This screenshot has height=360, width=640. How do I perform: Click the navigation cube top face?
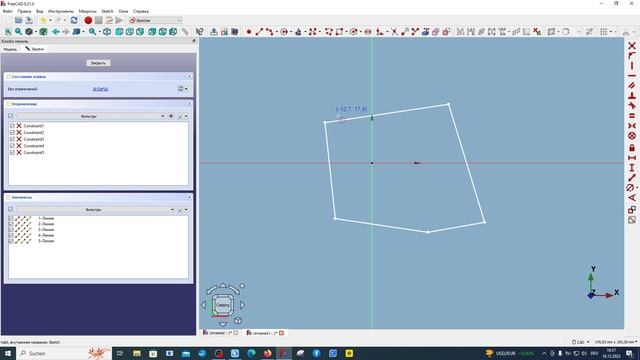[x=222, y=305]
